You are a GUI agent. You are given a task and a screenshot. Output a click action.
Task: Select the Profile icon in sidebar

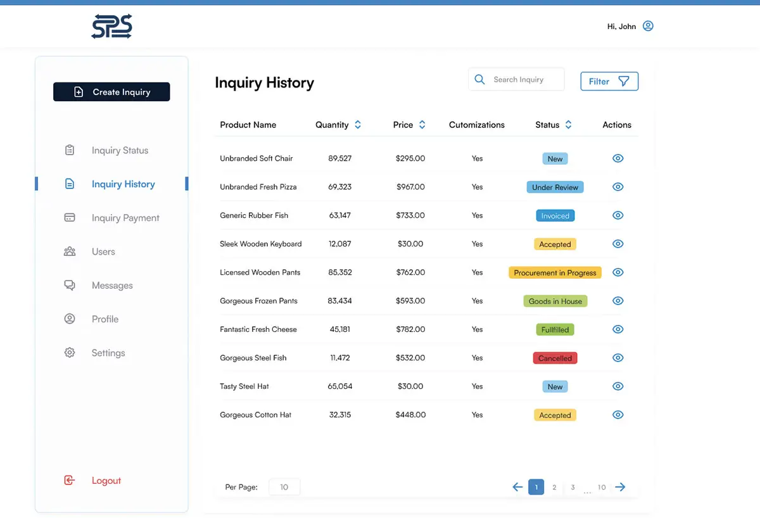pyautogui.click(x=70, y=319)
